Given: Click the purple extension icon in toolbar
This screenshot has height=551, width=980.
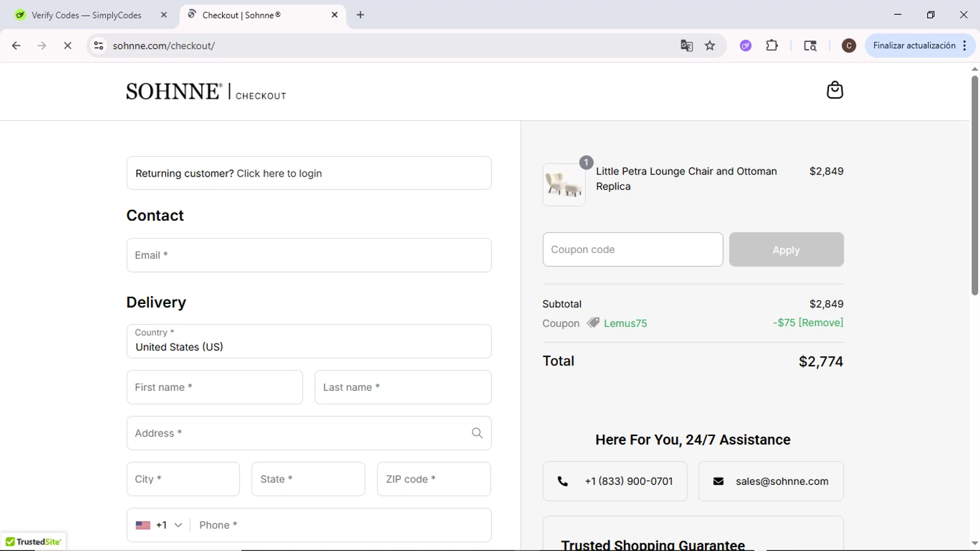Looking at the screenshot, I should (745, 46).
